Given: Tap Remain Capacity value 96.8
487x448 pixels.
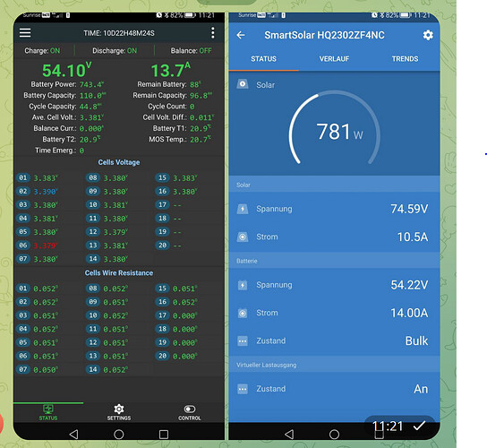Looking at the screenshot, I should click(x=201, y=96).
